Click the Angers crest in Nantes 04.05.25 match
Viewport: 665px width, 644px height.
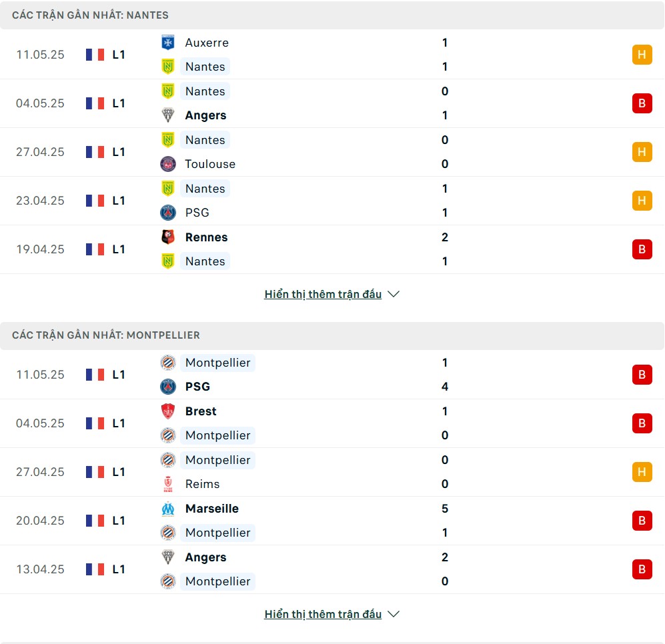pos(168,115)
